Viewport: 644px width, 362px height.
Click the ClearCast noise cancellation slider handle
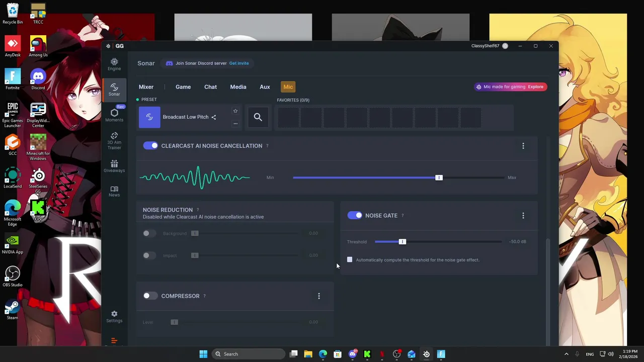click(x=439, y=177)
